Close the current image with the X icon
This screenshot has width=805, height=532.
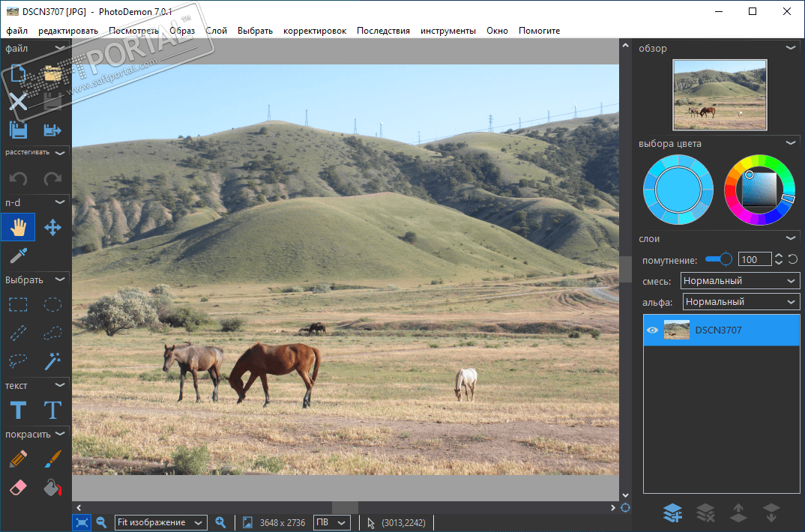18,102
